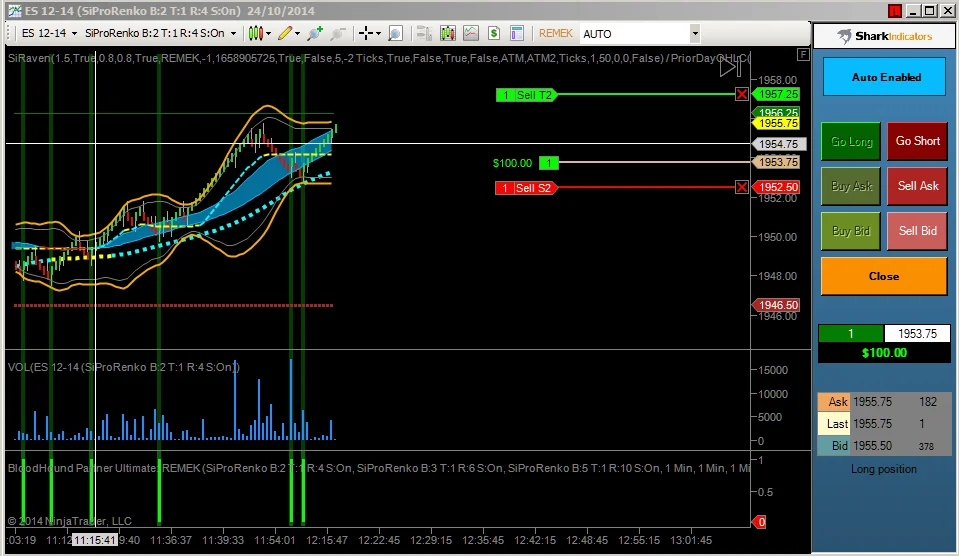Click the toolbar grip handle
Viewport: 959px width, 556px height.
[x=9, y=33]
